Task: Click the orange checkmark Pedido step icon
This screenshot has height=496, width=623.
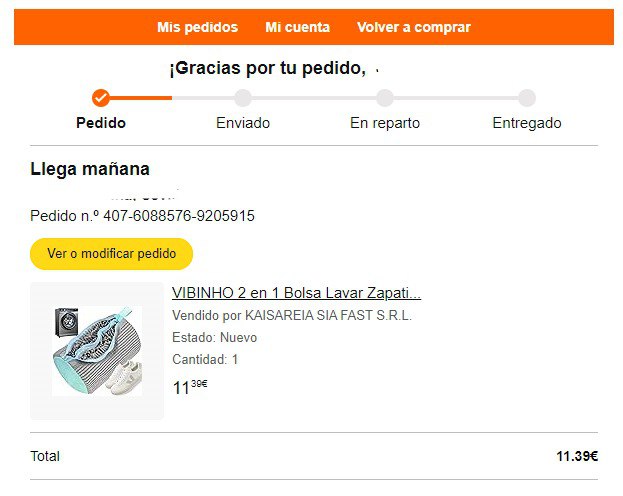Action: (x=101, y=98)
